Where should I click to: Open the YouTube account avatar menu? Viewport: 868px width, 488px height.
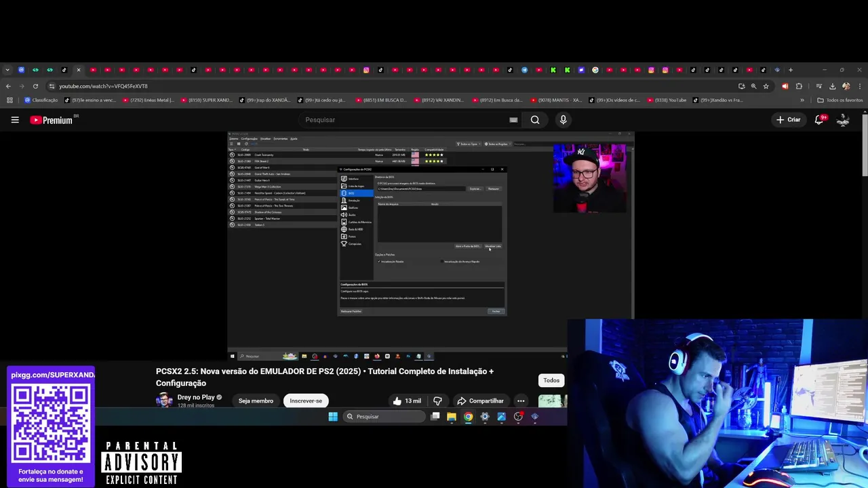click(x=843, y=120)
